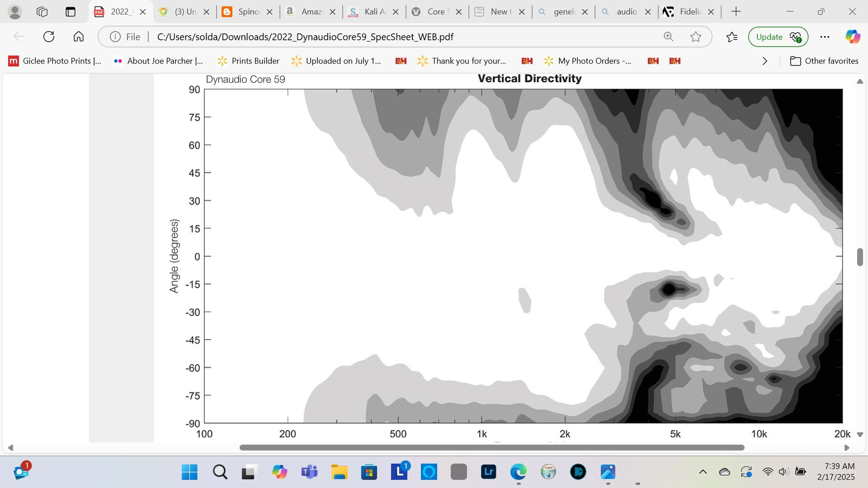Open the tab actions menu icon

tap(70, 12)
